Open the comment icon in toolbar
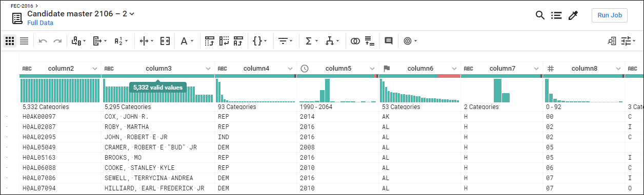644x195 pixels. pyautogui.click(x=389, y=41)
